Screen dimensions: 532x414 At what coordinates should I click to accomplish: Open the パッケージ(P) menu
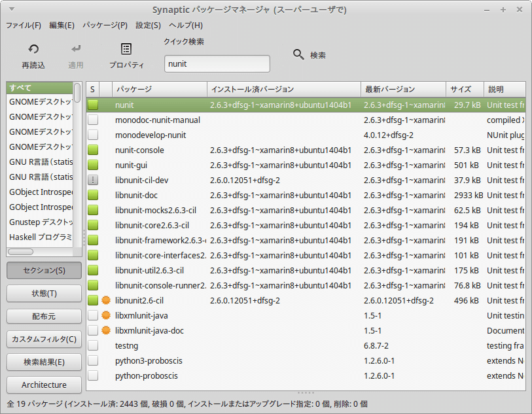pos(105,26)
